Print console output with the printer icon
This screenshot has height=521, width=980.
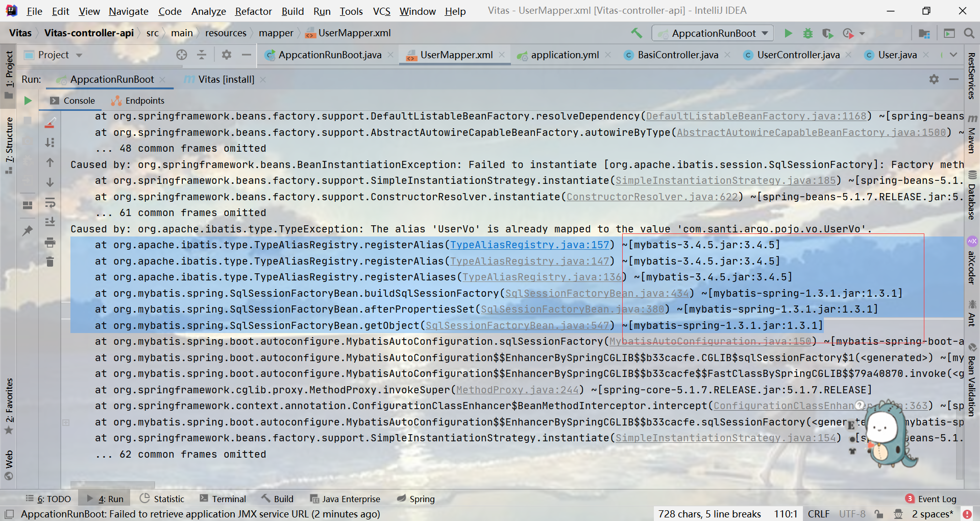(50, 242)
